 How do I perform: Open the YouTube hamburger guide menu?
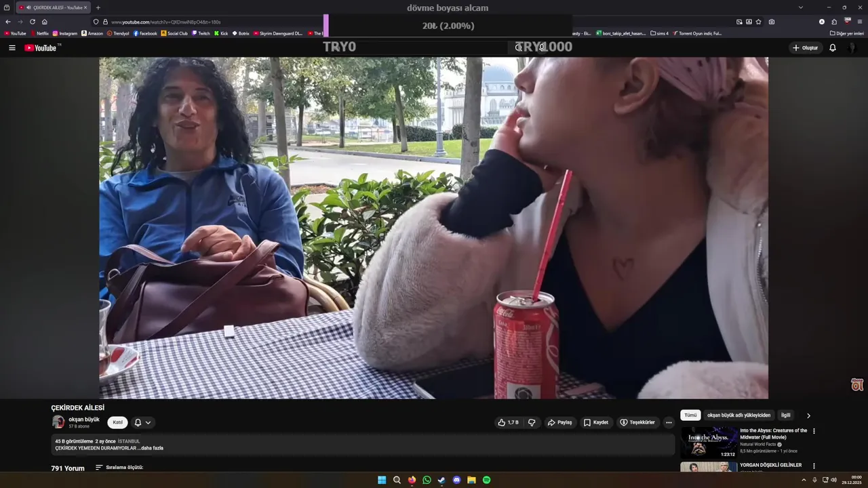pyautogui.click(x=12, y=48)
